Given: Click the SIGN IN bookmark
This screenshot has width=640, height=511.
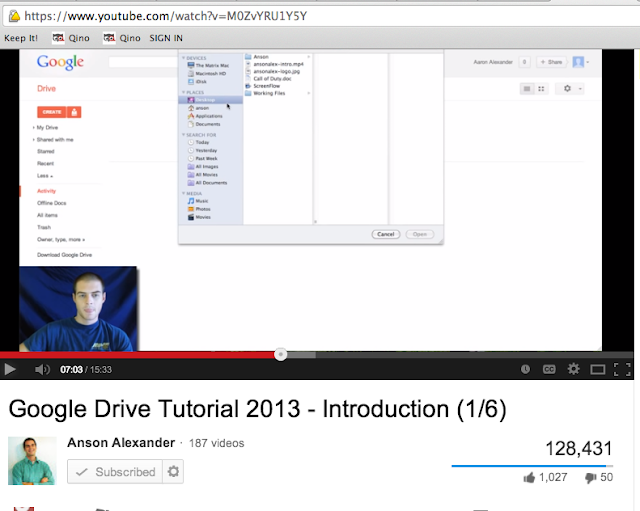Looking at the screenshot, I should point(166,38).
